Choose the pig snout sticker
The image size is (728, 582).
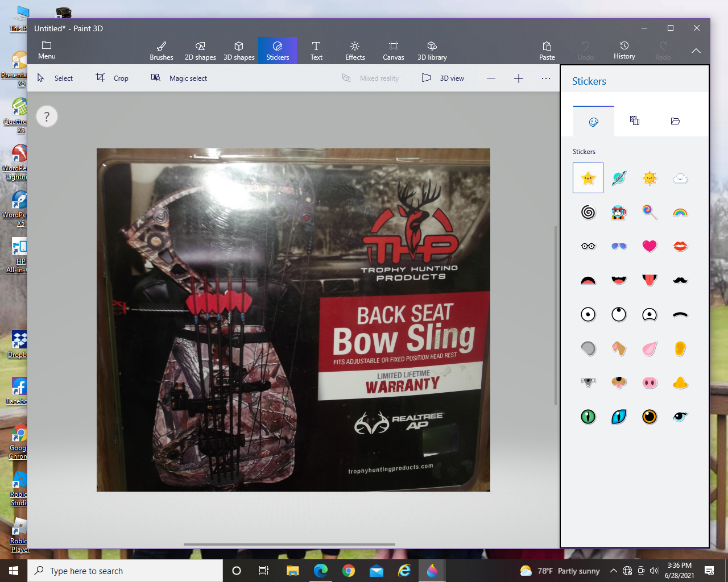[650, 383]
